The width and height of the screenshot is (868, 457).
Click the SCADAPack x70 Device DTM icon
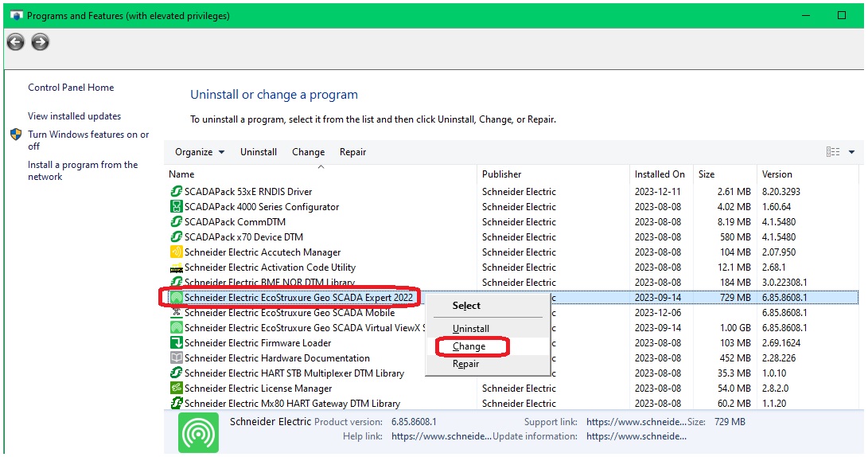176,237
